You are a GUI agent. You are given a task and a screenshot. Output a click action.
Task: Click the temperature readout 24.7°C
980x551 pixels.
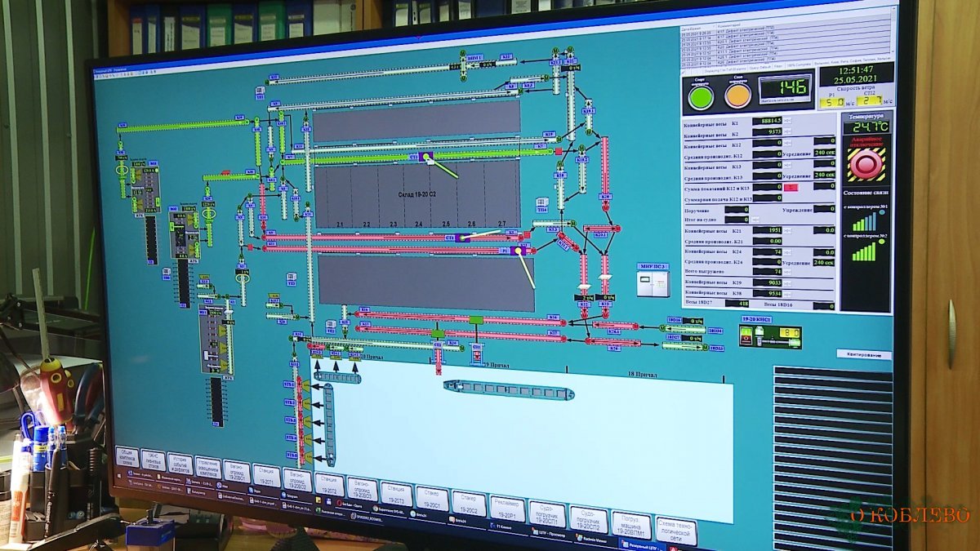866,127
